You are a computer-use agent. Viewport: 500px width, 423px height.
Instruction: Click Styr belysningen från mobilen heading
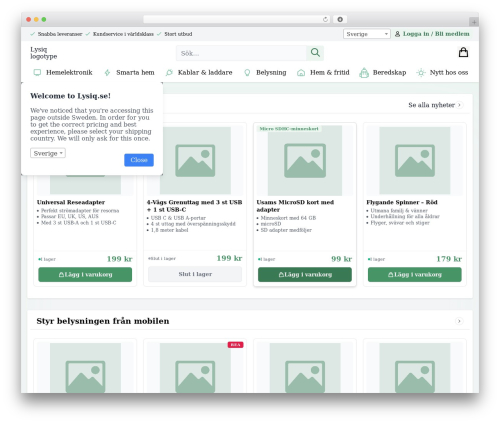[103, 321]
